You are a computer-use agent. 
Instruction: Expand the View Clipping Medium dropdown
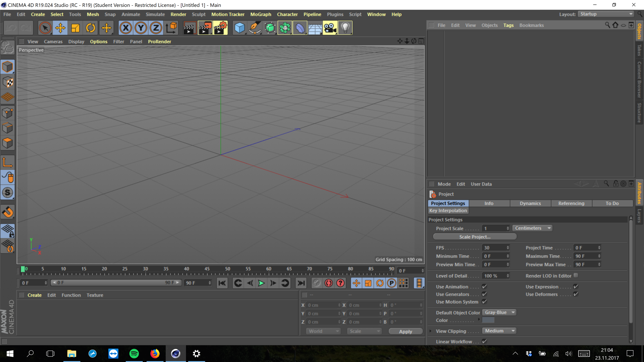point(499,331)
